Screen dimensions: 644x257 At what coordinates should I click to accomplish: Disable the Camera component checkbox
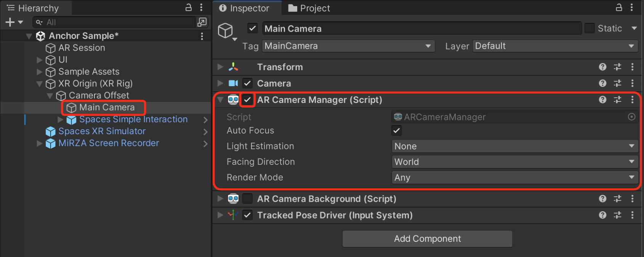click(247, 83)
